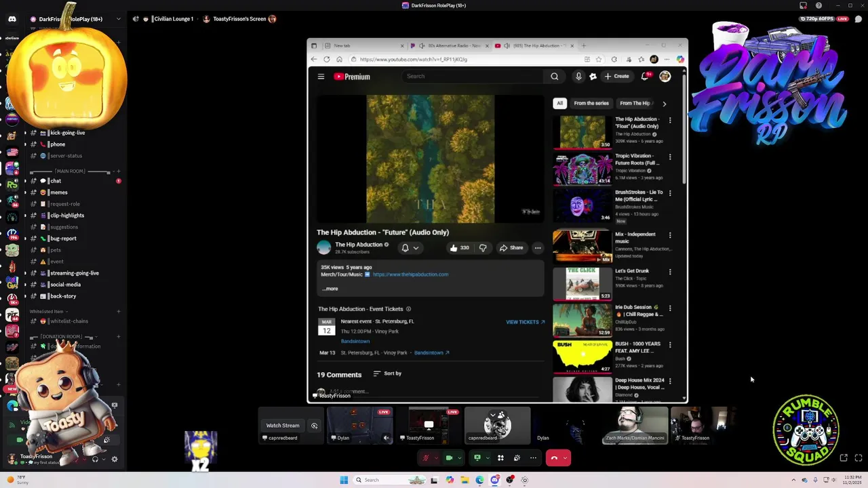Select From the series filter chip
868x488 pixels.
(x=591, y=104)
